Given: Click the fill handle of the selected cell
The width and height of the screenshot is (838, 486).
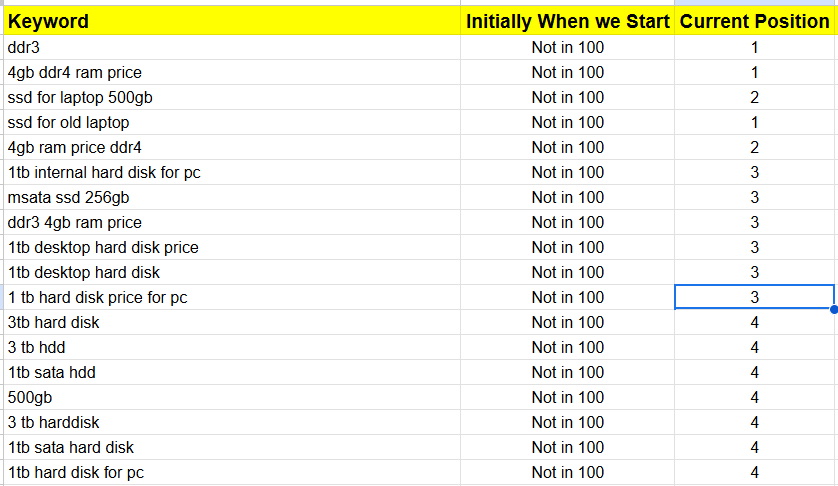Looking at the screenshot, I should [x=834, y=309].
